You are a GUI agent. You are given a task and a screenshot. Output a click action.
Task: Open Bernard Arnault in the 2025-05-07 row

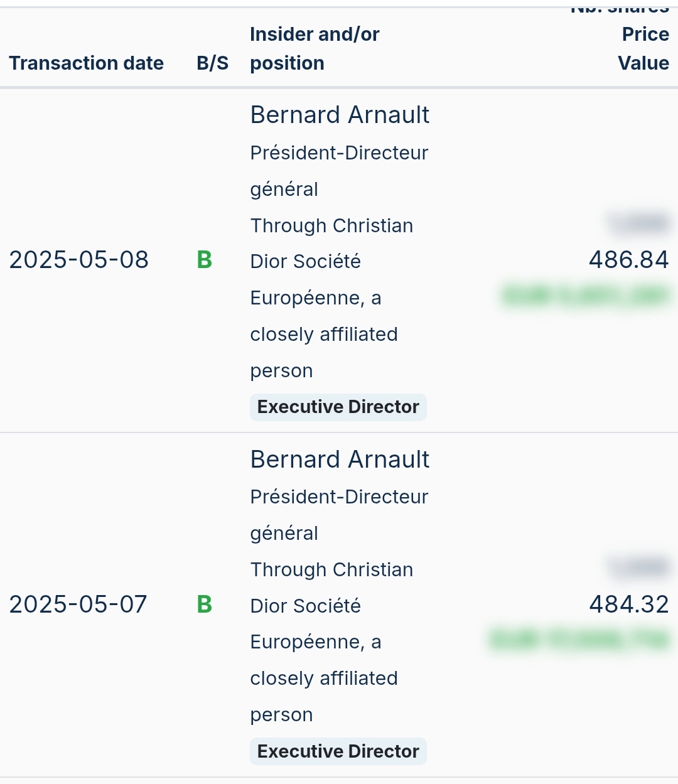pyautogui.click(x=340, y=460)
